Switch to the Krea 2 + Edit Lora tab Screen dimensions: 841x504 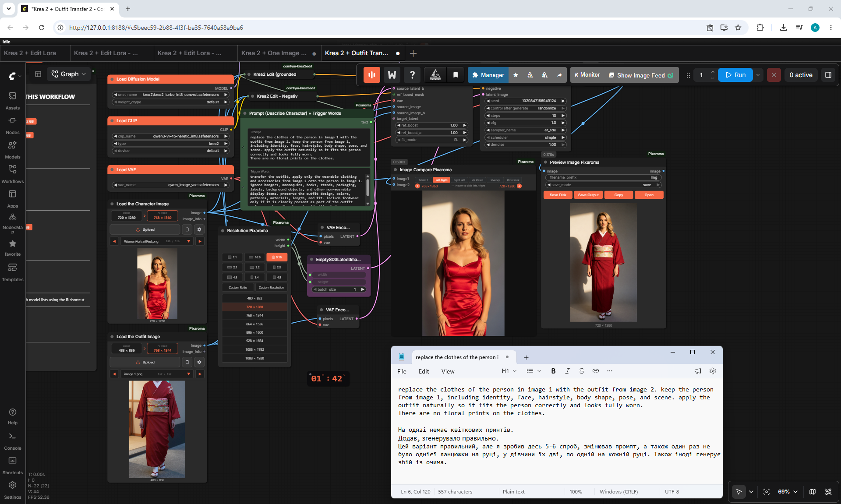tap(30, 53)
